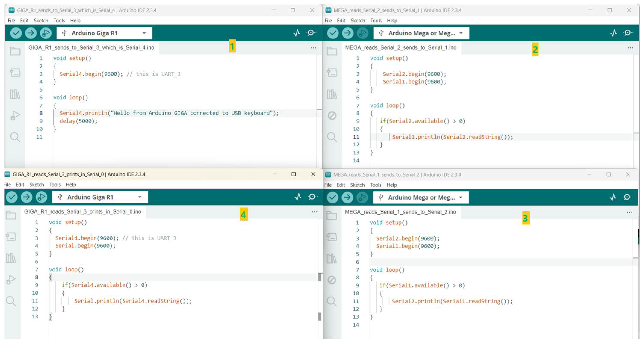Image resolution: width=644 pixels, height=346 pixels.
Task: Open Sketch menu in MEGA_reads_Serial_1 window
Action: pyautogui.click(x=357, y=185)
